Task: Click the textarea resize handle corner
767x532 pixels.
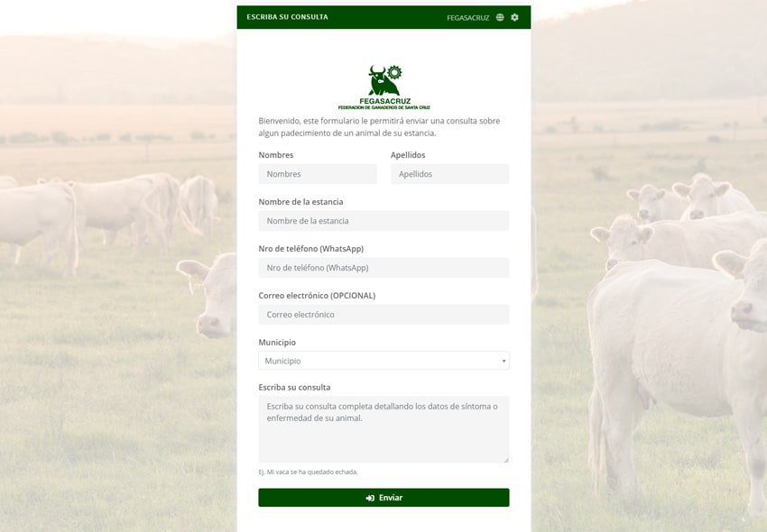Action: [506, 460]
